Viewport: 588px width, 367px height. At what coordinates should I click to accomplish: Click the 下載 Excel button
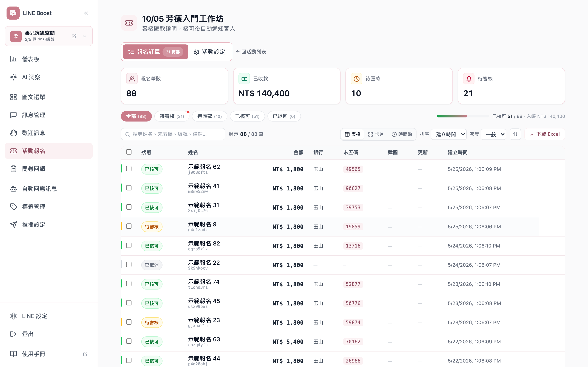[545, 134]
